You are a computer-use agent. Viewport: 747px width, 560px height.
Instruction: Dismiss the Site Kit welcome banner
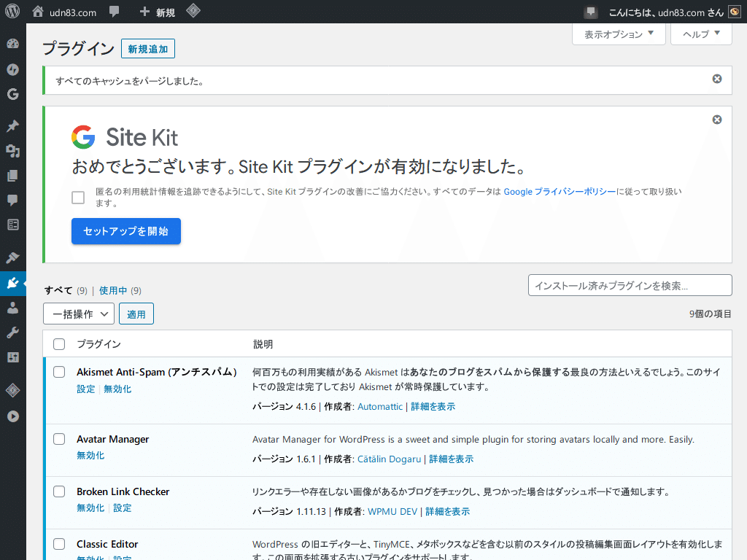(x=716, y=120)
